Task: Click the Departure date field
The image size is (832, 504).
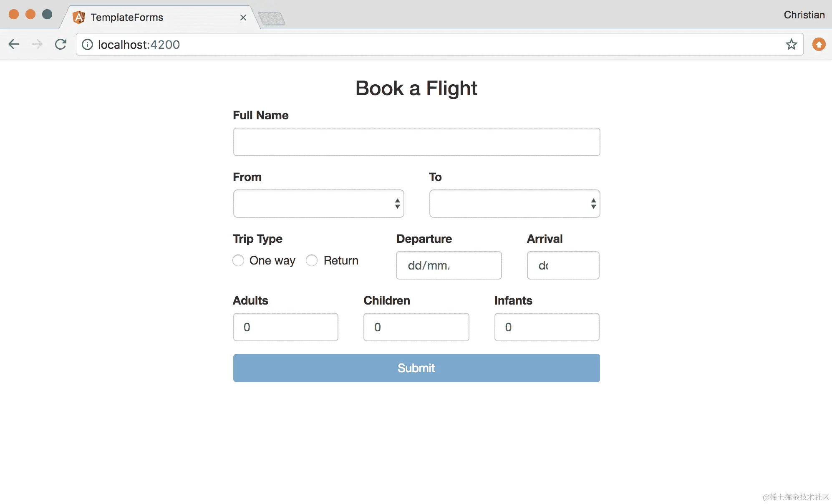Action: click(x=449, y=265)
